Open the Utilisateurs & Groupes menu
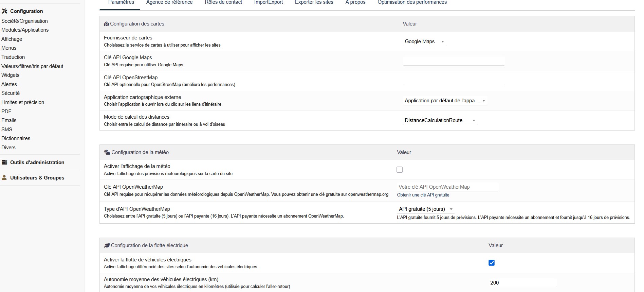 tap(37, 178)
